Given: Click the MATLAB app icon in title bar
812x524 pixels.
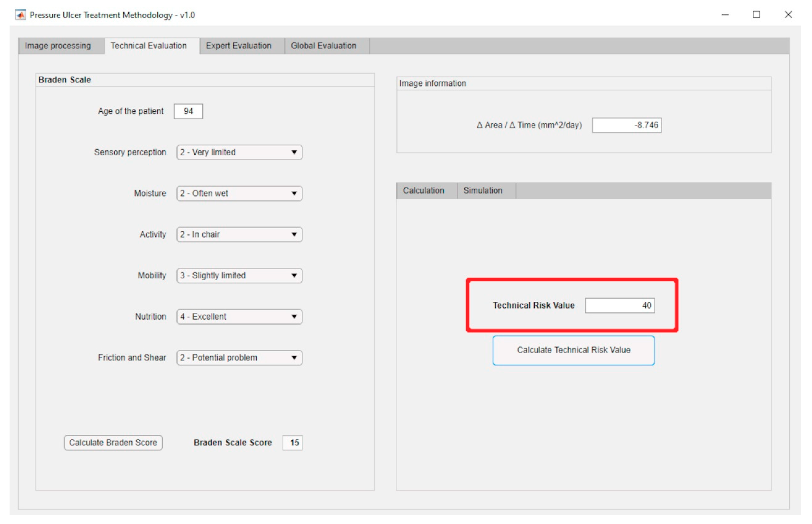Looking at the screenshot, I should pos(21,15).
